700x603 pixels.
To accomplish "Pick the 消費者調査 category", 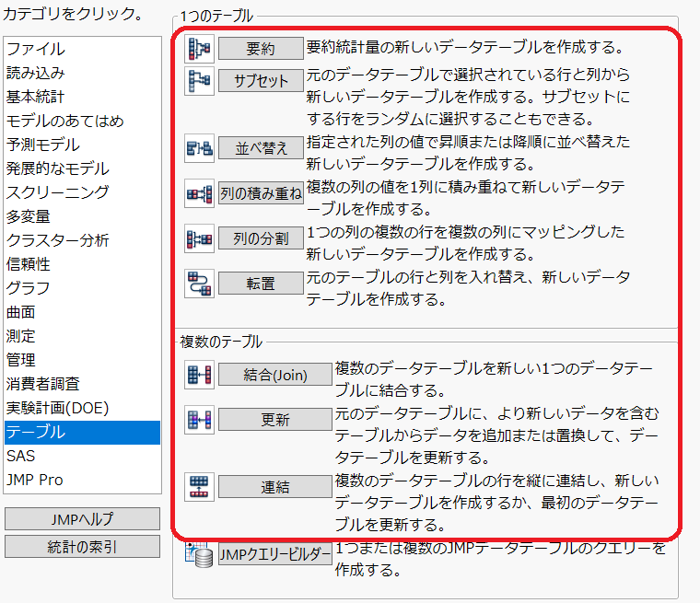I will tap(82, 384).
